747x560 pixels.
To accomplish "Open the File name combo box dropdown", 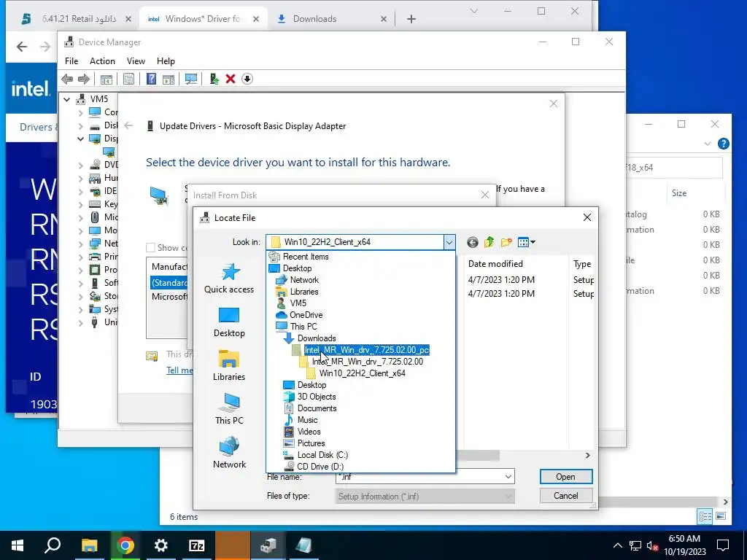I will coord(508,477).
